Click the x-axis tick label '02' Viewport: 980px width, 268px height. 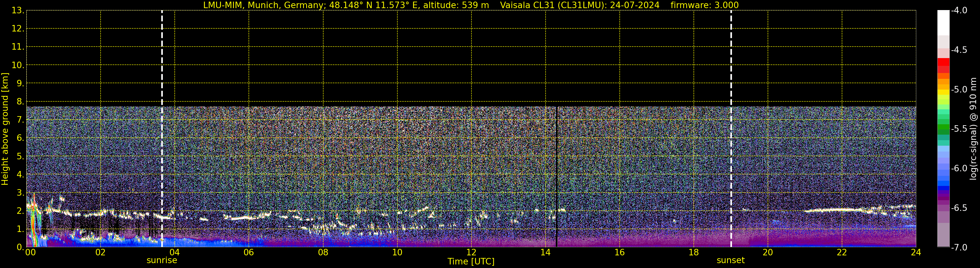(x=100, y=252)
